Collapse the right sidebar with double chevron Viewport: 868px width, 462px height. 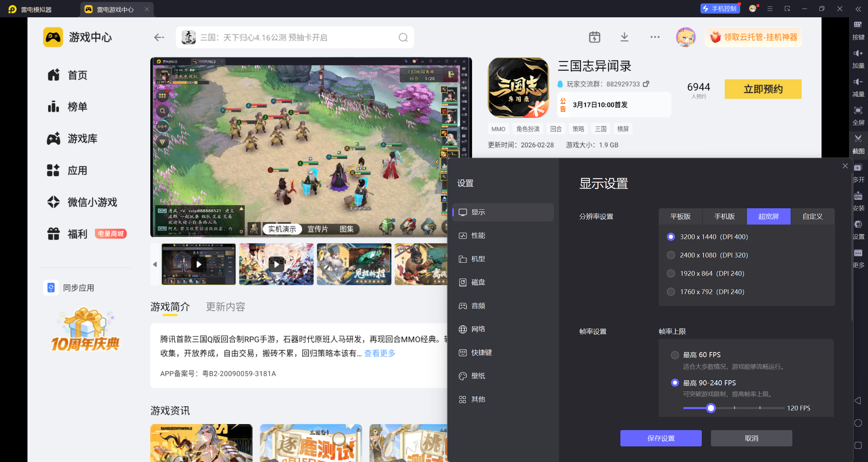858,9
